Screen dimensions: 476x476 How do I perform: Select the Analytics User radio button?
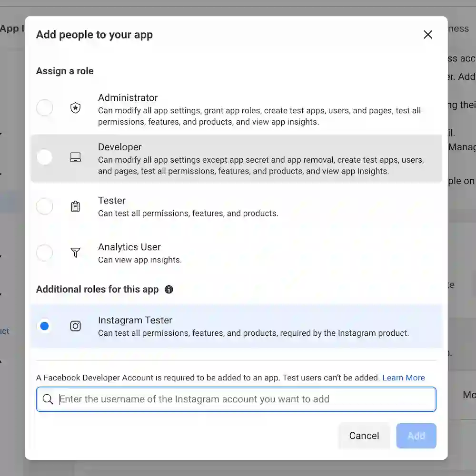(44, 253)
